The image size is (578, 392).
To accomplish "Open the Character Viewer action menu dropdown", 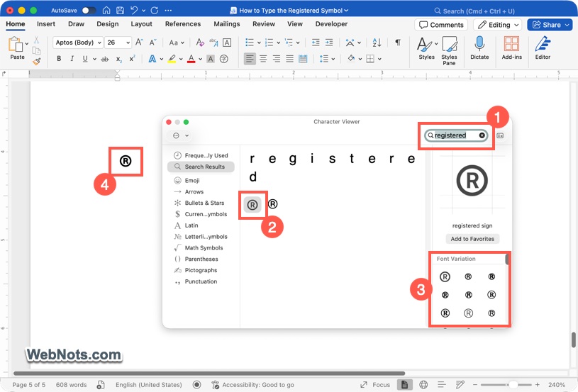I will [181, 135].
